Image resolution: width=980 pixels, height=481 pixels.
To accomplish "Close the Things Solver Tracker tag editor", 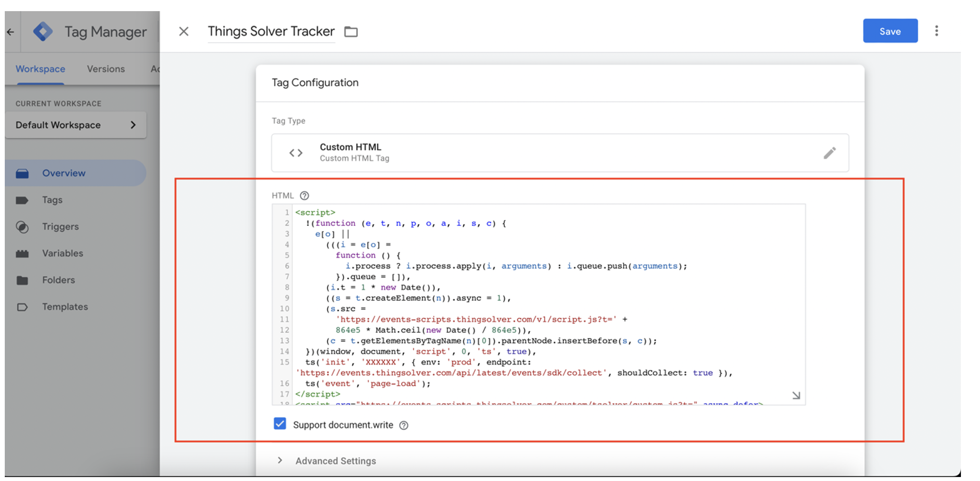I will coord(183,31).
